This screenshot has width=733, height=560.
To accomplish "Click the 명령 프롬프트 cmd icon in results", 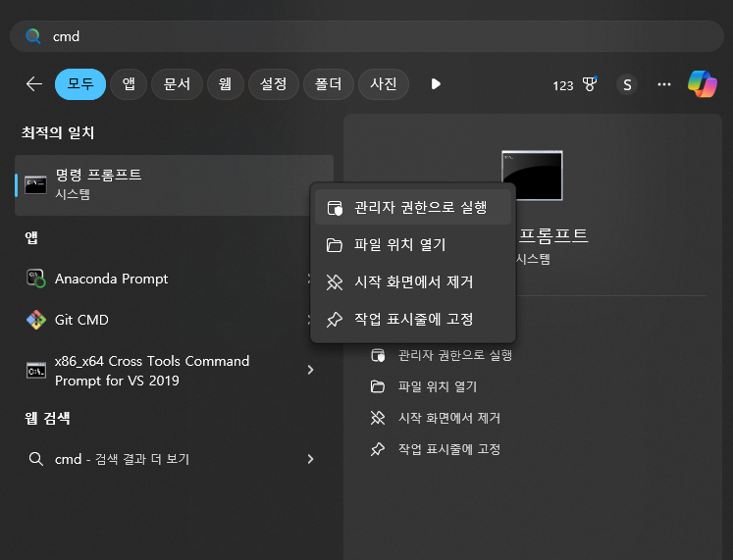I will point(35,185).
